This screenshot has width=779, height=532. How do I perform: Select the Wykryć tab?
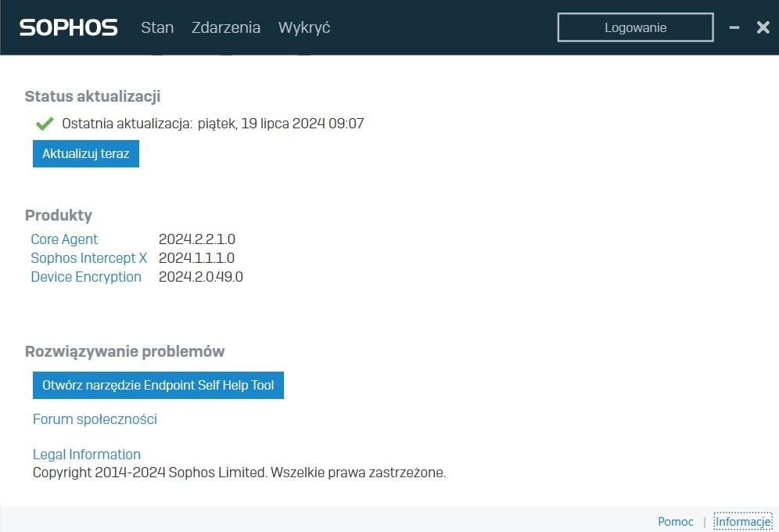point(303,27)
